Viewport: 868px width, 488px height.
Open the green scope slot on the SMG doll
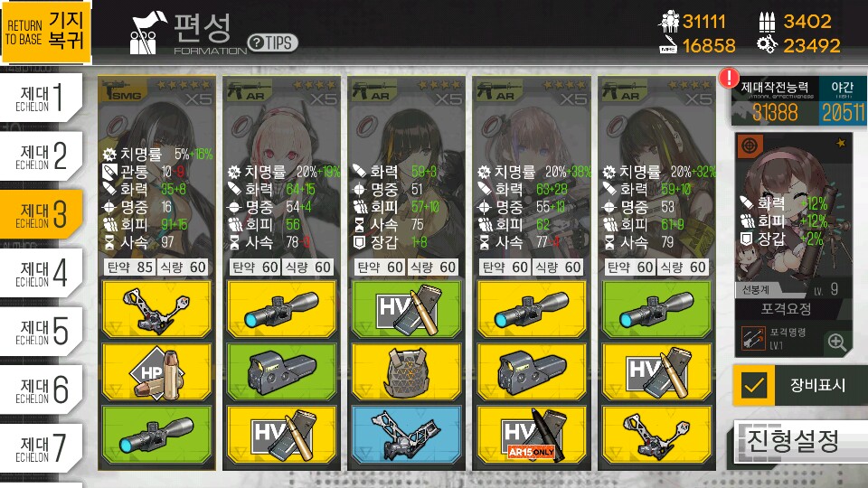(156, 435)
